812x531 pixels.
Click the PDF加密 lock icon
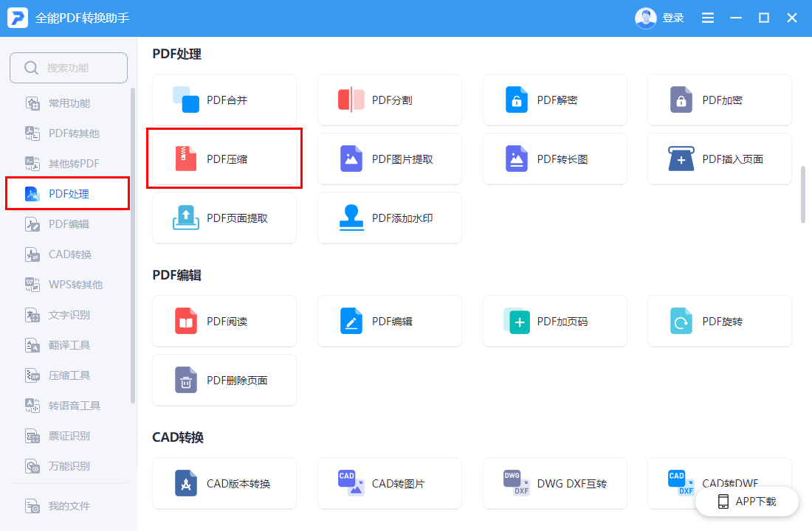(x=681, y=100)
